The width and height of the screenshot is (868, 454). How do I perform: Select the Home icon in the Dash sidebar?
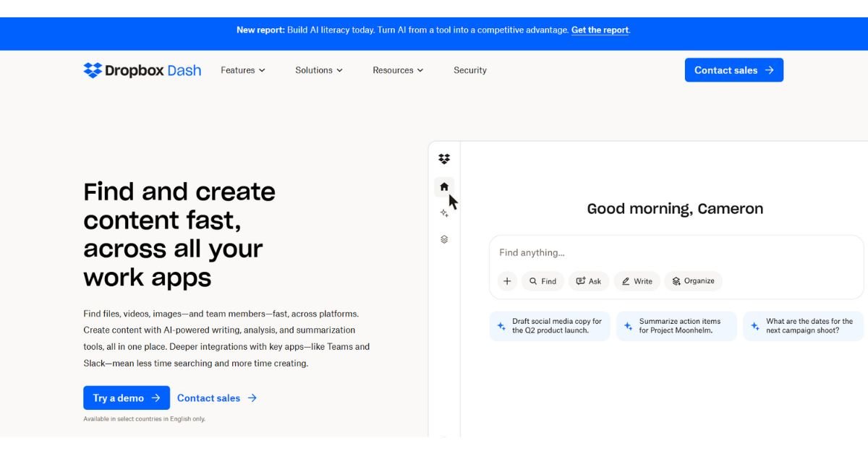444,187
